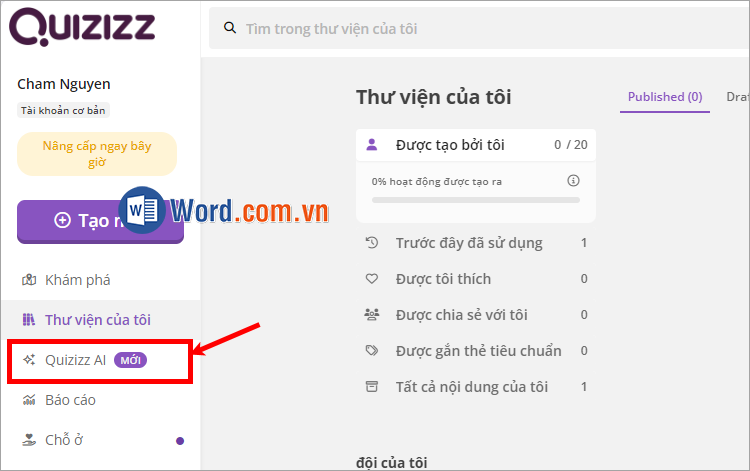Click the purple Tạo mới button
Screen dimensions: 750x471
100,221
